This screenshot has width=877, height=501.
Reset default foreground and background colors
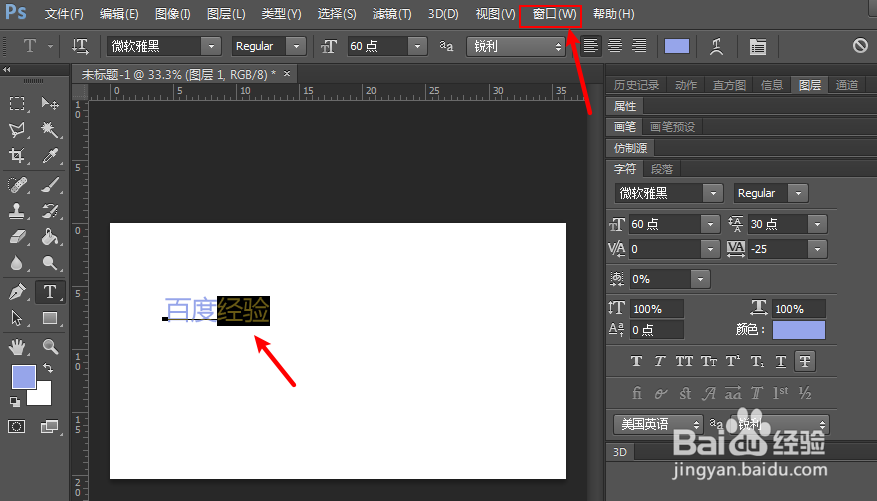point(15,401)
